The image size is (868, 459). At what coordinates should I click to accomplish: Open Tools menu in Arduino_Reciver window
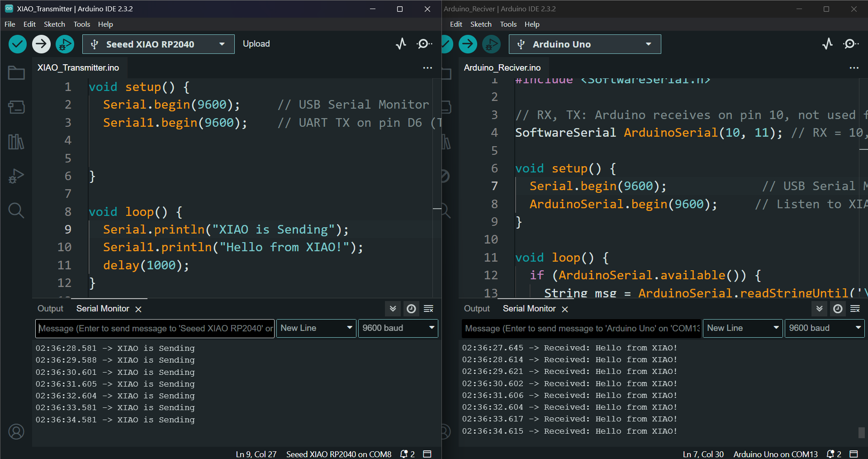[508, 24]
